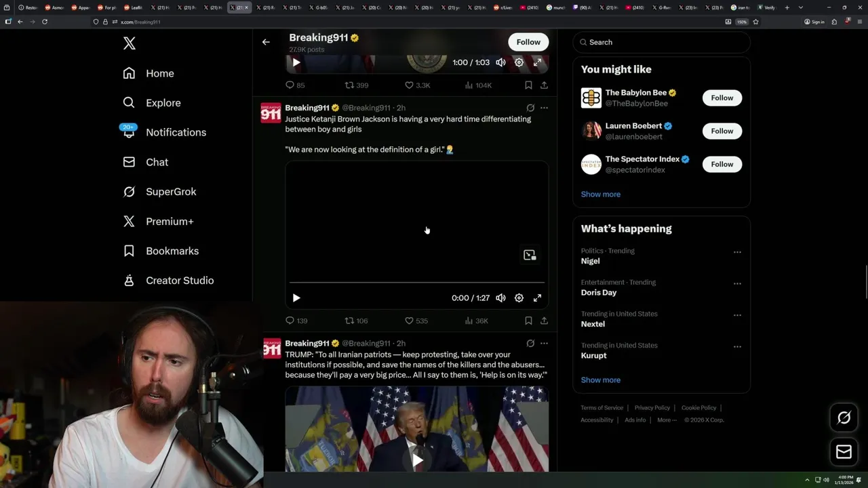Open Explore from the sidebar

coord(152,103)
